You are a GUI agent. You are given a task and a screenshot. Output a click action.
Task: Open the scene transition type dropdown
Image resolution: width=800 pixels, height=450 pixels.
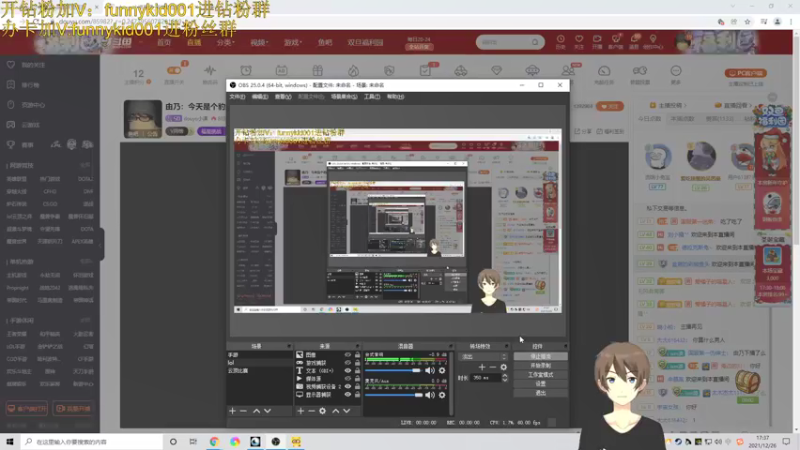click(x=483, y=357)
